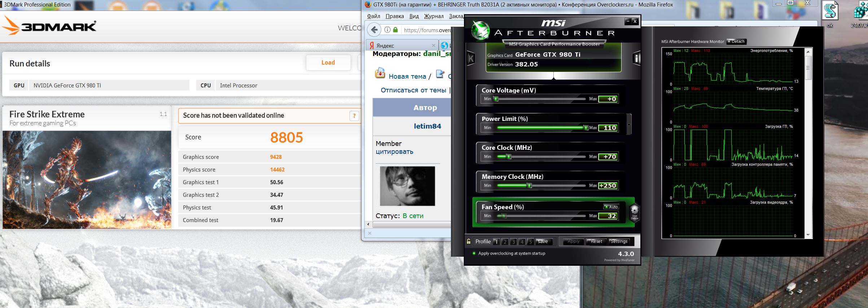868x308 pixels.
Task: Click the Firefox horizontal scrollbar left arrow
Action: 368,225
